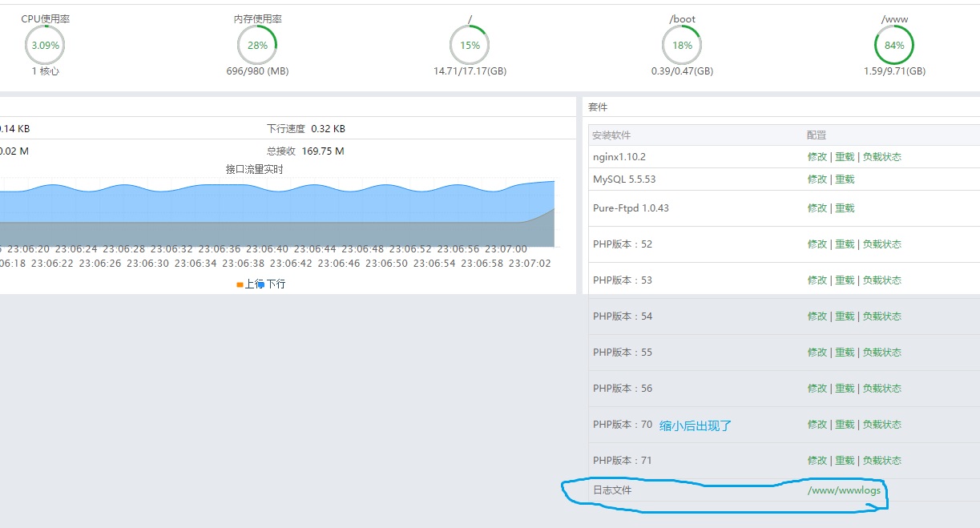980x528 pixels.
Task: Click 重载 for PHP版本：56
Action: click(x=845, y=389)
